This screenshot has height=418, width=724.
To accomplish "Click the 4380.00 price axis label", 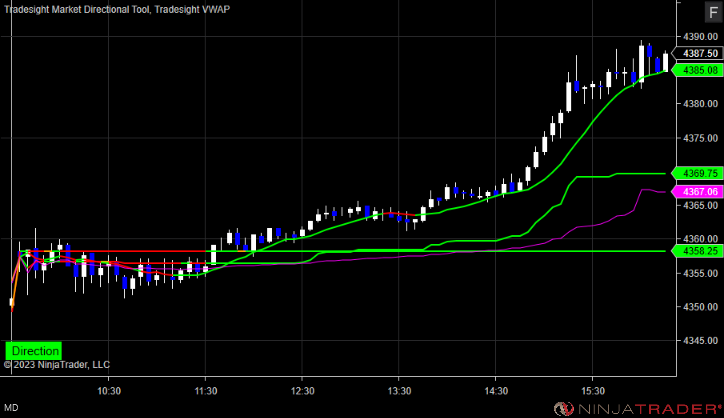I will [700, 103].
